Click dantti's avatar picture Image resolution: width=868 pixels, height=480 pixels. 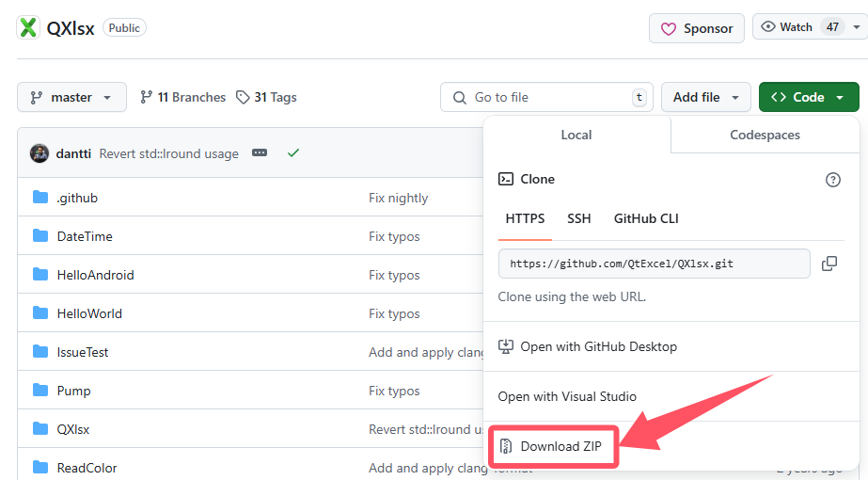click(39, 153)
